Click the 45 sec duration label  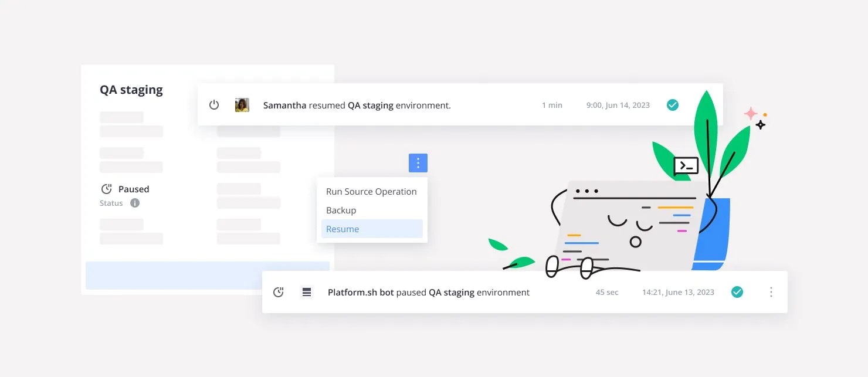point(606,291)
